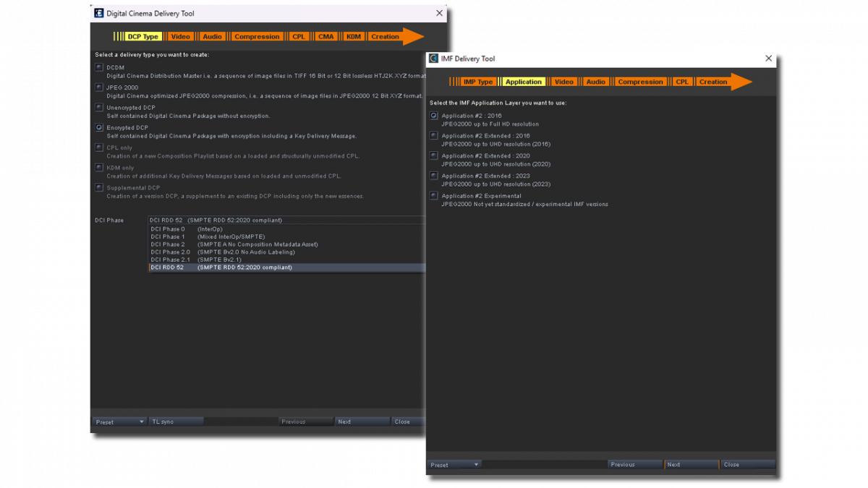The width and height of the screenshot is (868, 488).
Task: Click the IMF Delivery Tool app icon
Action: tap(434, 59)
